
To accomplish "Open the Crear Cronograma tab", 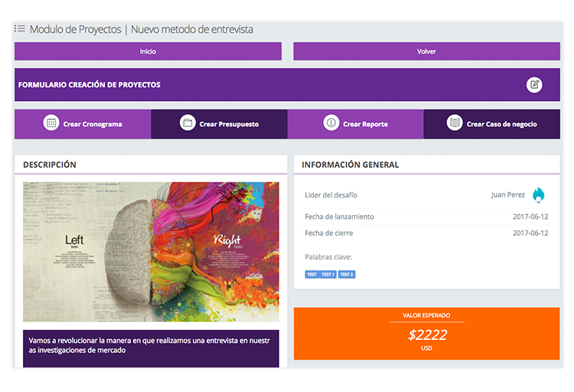I will point(83,124).
